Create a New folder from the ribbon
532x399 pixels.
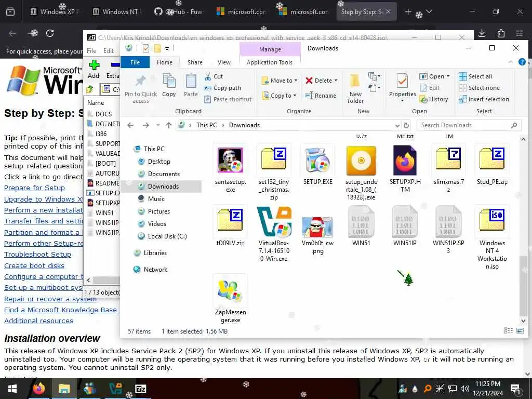pyautogui.click(x=355, y=88)
